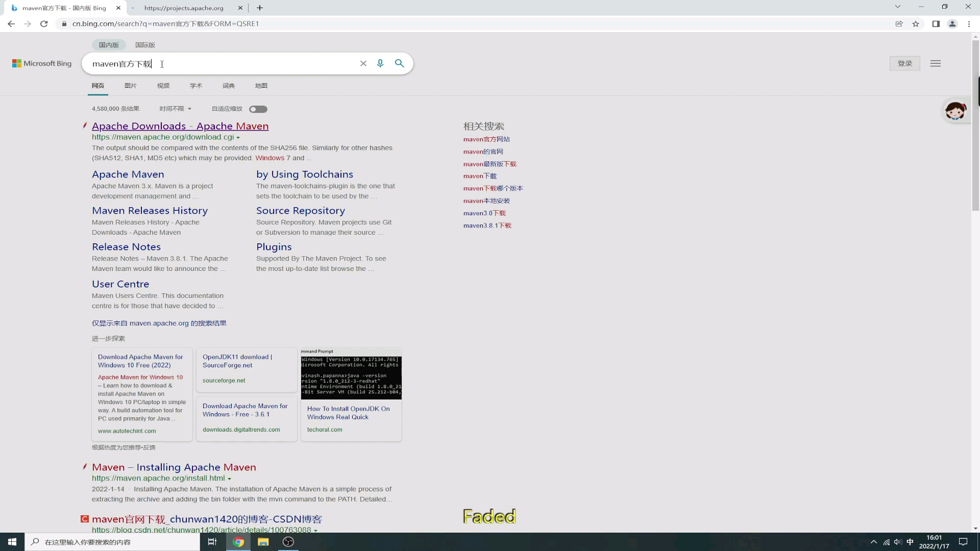Image resolution: width=980 pixels, height=551 pixels.
Task: Reload the page with refresh icon
Action: click(44, 23)
